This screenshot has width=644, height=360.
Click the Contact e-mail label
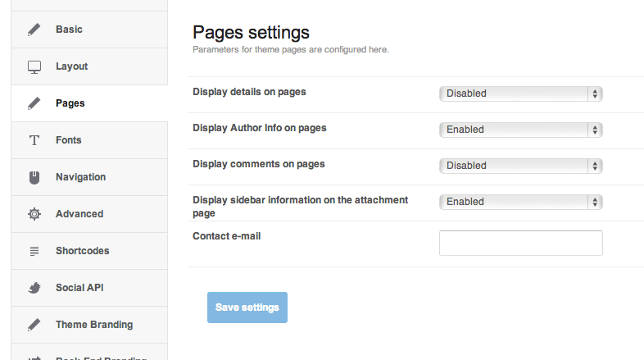tap(227, 236)
